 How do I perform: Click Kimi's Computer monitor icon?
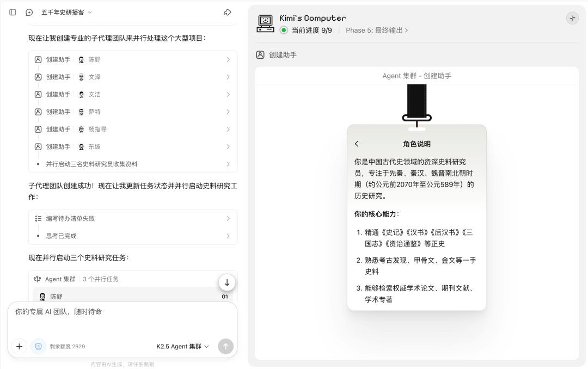coord(266,23)
